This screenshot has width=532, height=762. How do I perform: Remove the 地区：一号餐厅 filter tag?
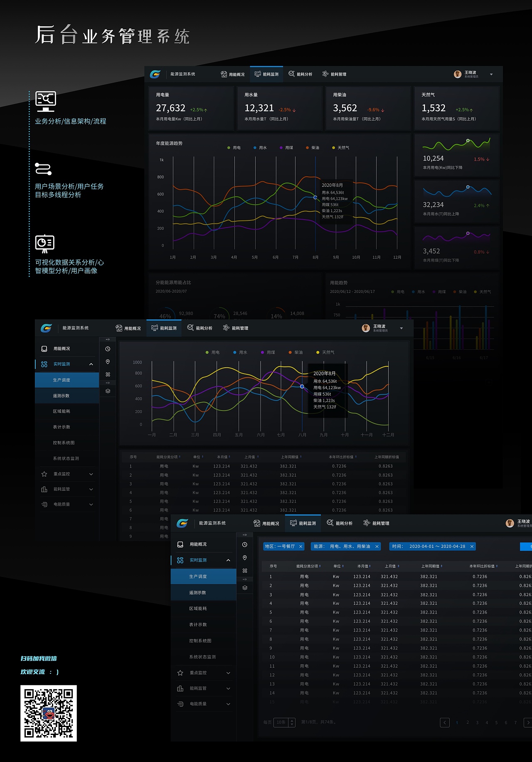[x=301, y=547]
